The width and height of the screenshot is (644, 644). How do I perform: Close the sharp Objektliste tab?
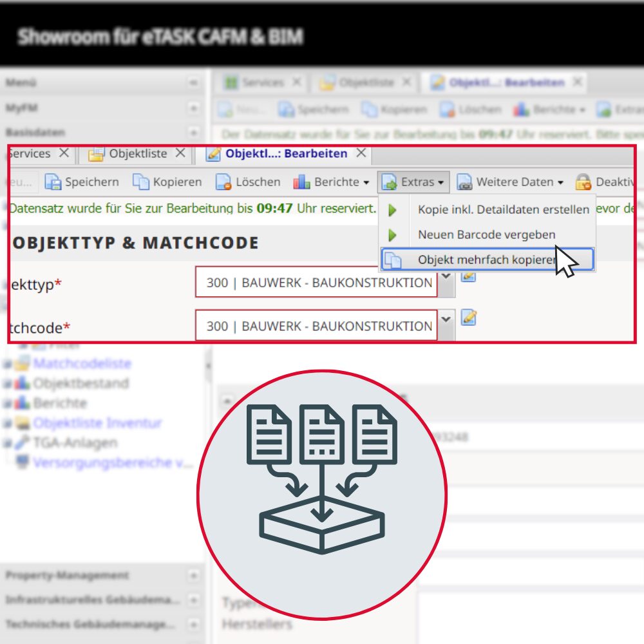coord(180,153)
